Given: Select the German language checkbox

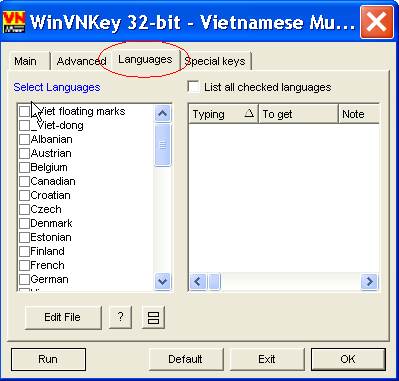Looking at the screenshot, I should [24, 279].
